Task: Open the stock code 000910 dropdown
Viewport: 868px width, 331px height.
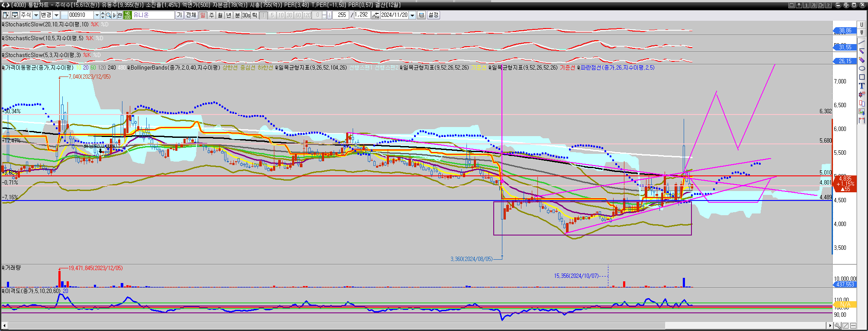Action: click(97, 15)
